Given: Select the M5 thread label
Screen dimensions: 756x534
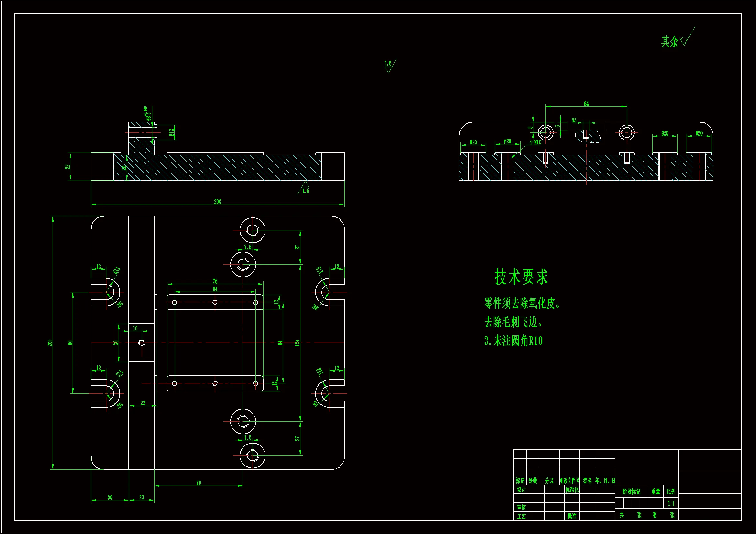Looking at the screenshot, I should [574, 120].
